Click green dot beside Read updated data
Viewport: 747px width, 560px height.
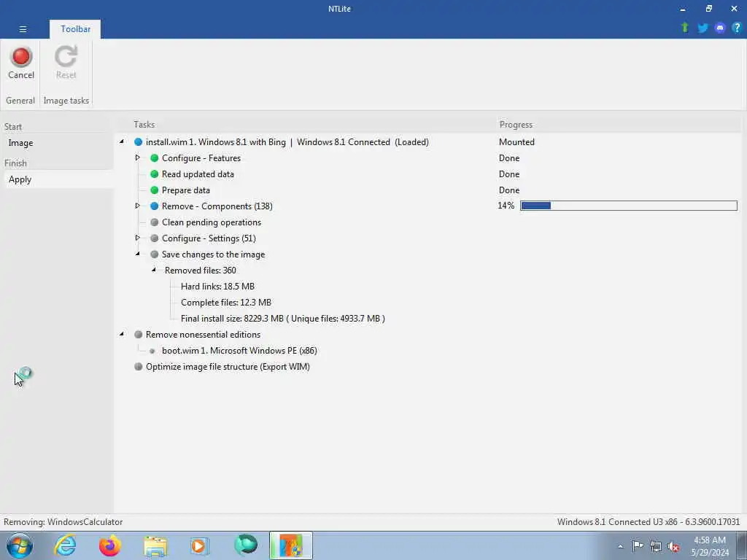pos(155,174)
